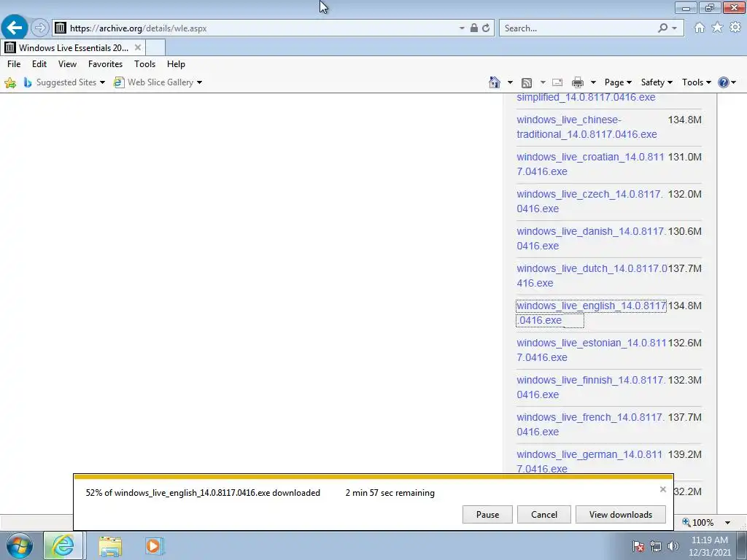Expand Suggested Sites dropdown
The height and width of the screenshot is (560, 747).
click(102, 82)
